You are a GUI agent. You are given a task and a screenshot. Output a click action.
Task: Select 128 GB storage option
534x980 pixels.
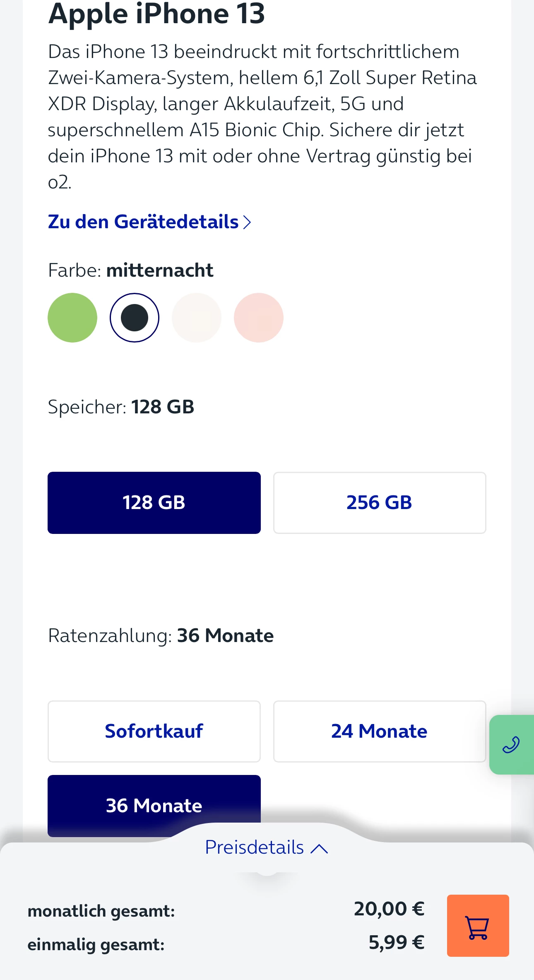tap(154, 502)
